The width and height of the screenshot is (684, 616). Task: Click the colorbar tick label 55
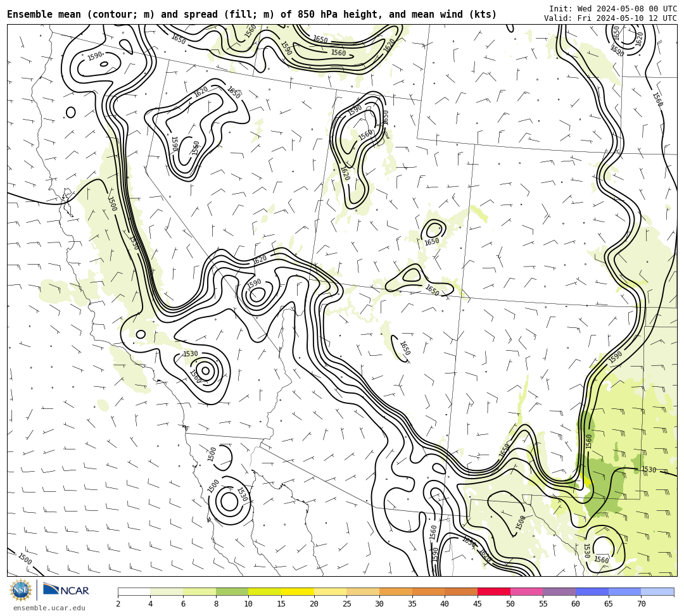[543, 604]
